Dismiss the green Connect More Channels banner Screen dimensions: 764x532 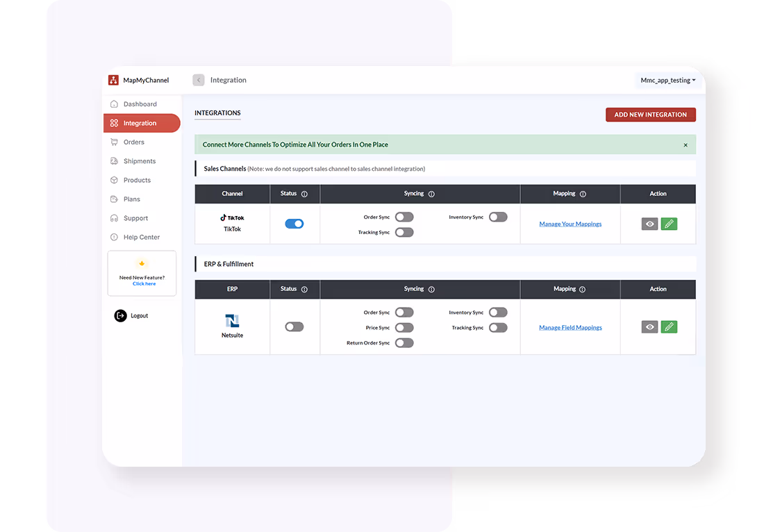pyautogui.click(x=686, y=145)
